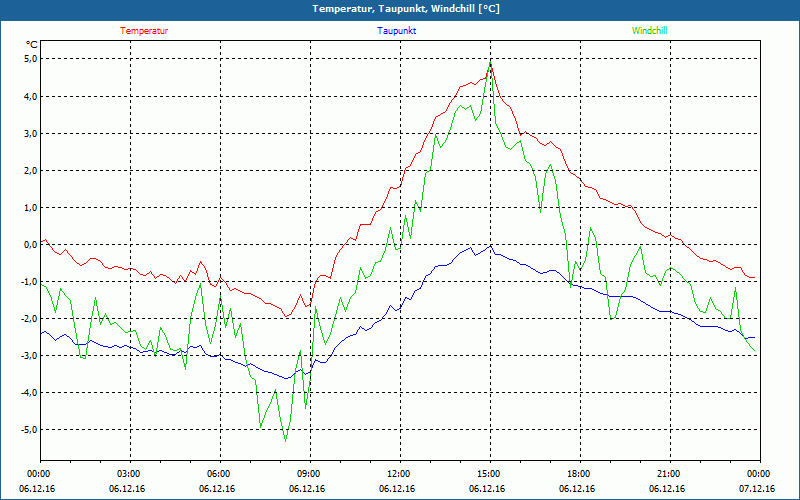Click the blue Taupunkt legend label
The width and height of the screenshot is (800, 500).
click(x=397, y=31)
